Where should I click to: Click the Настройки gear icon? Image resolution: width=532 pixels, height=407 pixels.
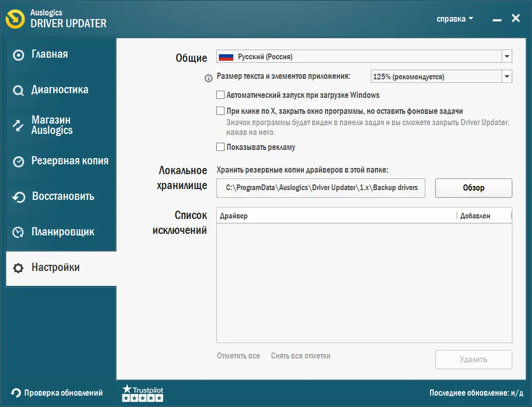[18, 268]
